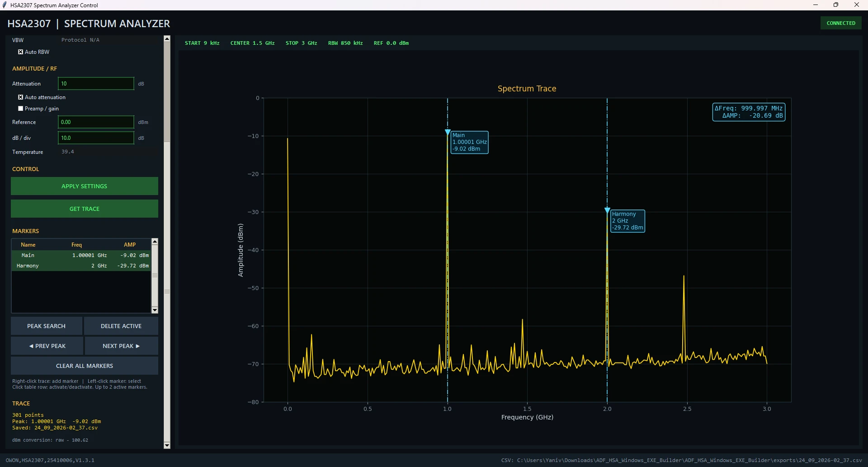Toggle the Auto attenuation checkbox

[x=20, y=97]
